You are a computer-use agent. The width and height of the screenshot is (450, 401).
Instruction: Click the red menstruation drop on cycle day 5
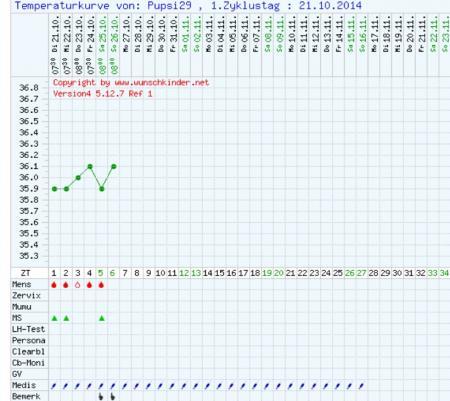point(101,285)
